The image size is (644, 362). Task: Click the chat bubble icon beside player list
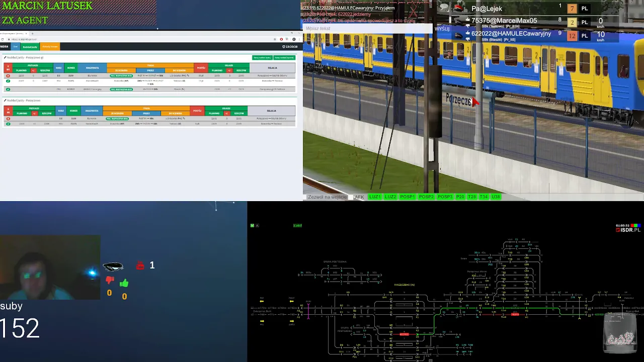pyautogui.click(x=444, y=7)
